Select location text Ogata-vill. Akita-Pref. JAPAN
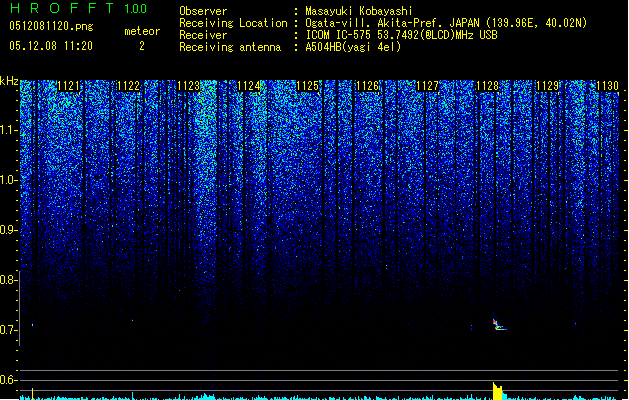629x400 pixels. (x=392, y=23)
